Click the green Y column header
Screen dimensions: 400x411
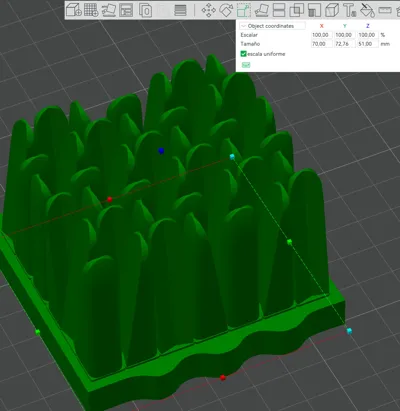(x=345, y=26)
